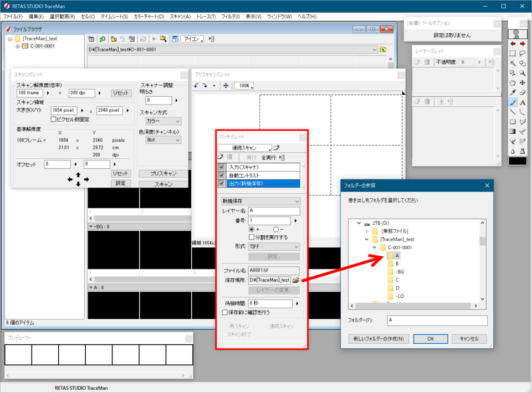The width and height of the screenshot is (532, 393).
Task: Select the Magnifier zoom tool
Action: [x=523, y=73]
